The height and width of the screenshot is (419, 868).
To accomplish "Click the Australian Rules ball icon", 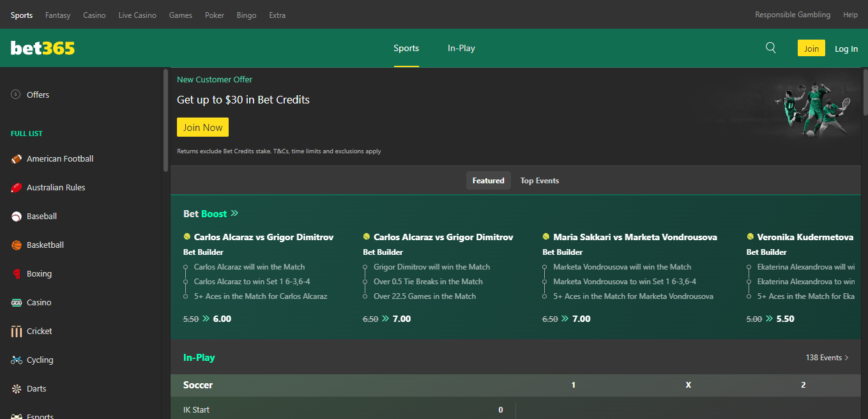I will point(17,187).
